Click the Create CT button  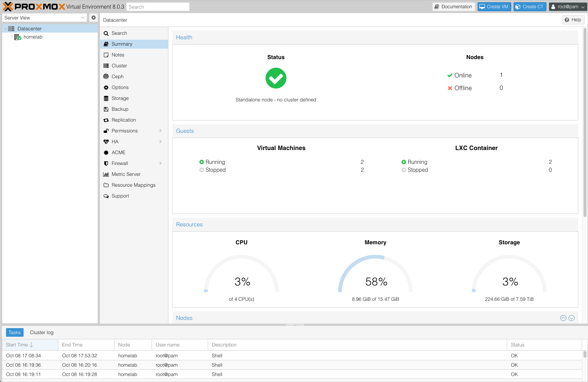(x=530, y=7)
